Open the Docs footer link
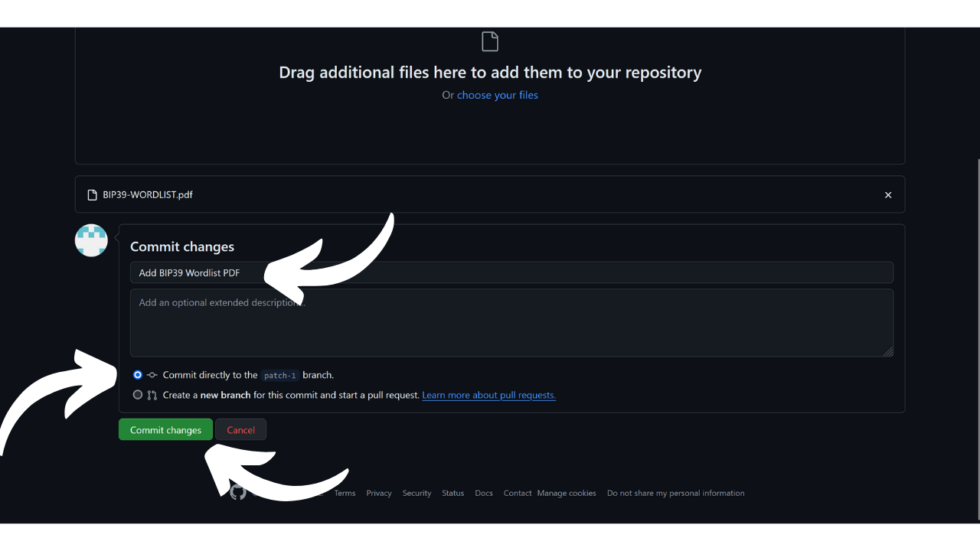980x551 pixels. 484,493
